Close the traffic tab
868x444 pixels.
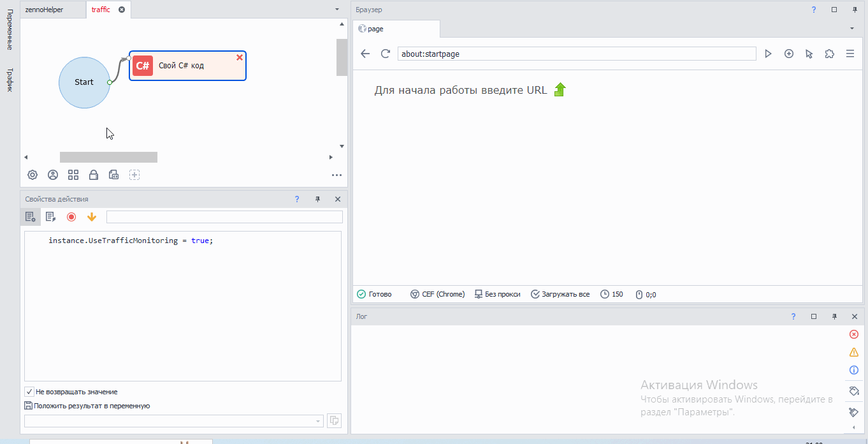click(x=122, y=10)
